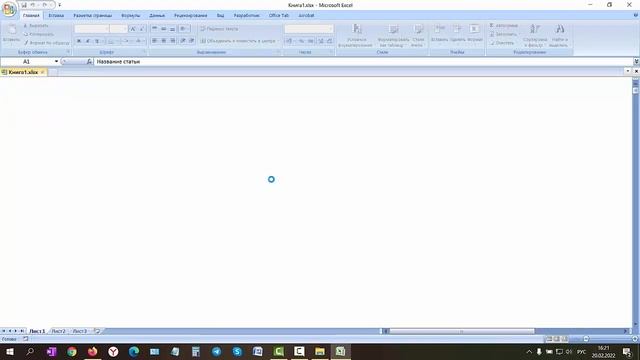Click the formula bar text Название статьи
This screenshot has height=360, width=640.
118,62
